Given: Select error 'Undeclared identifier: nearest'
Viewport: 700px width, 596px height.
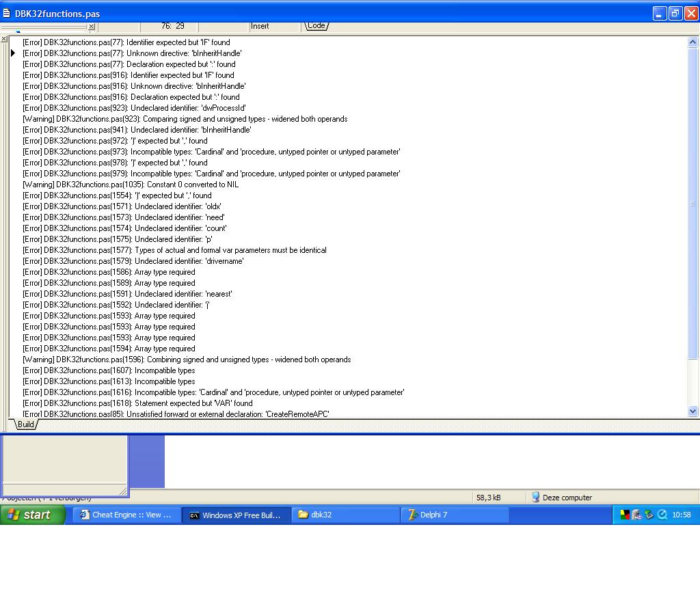Looking at the screenshot, I should [127, 294].
